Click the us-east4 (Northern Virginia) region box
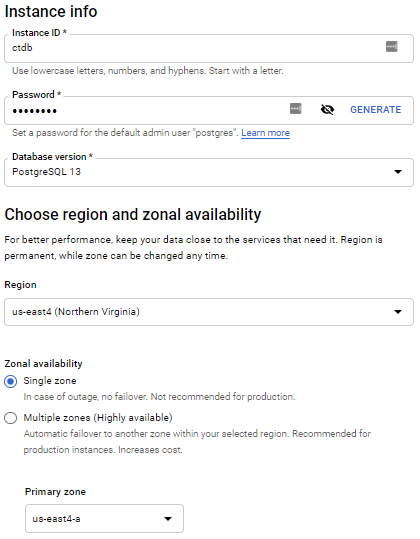The height and width of the screenshot is (539, 420). coord(209,312)
